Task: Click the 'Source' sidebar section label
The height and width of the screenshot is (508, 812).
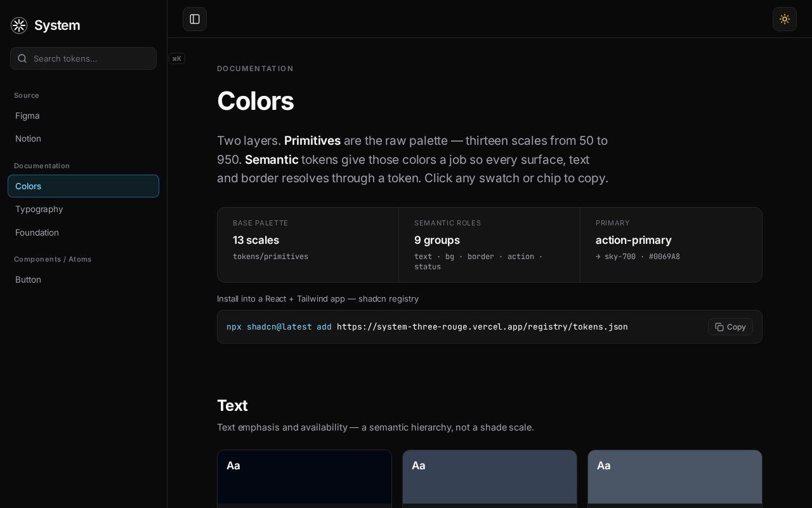Action: click(x=27, y=95)
